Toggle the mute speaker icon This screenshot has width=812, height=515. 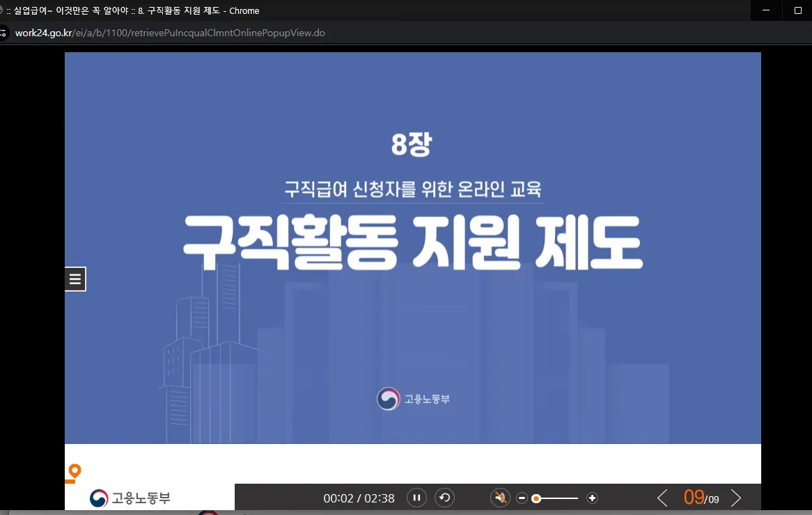pyautogui.click(x=500, y=498)
